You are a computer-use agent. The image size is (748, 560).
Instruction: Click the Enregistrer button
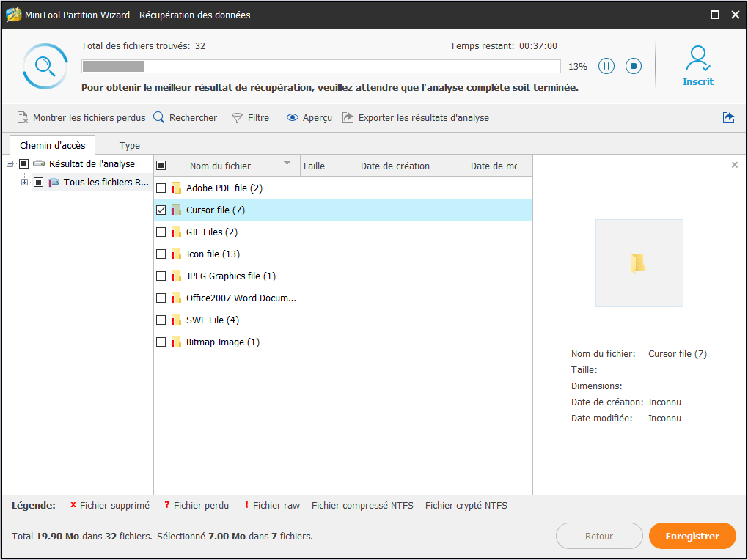(x=692, y=536)
